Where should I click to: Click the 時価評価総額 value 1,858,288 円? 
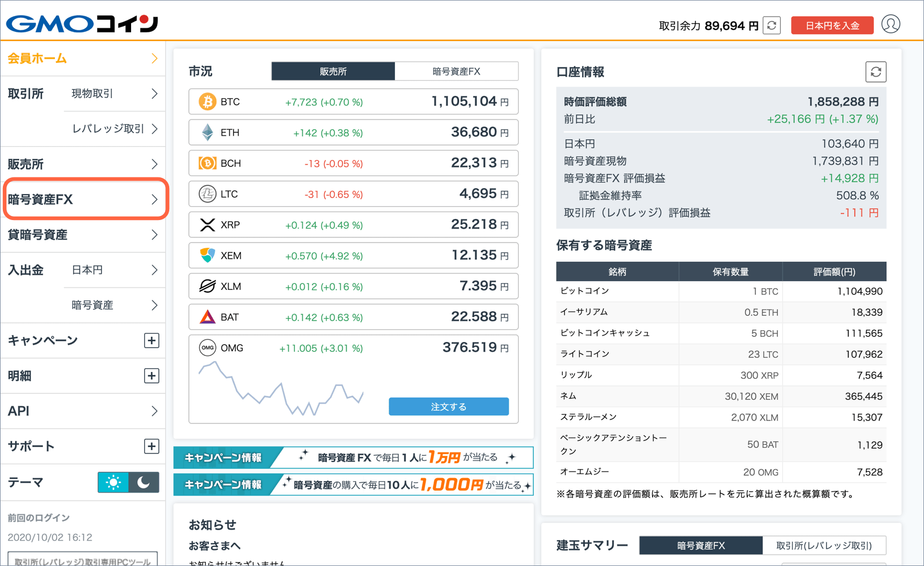coord(843,102)
